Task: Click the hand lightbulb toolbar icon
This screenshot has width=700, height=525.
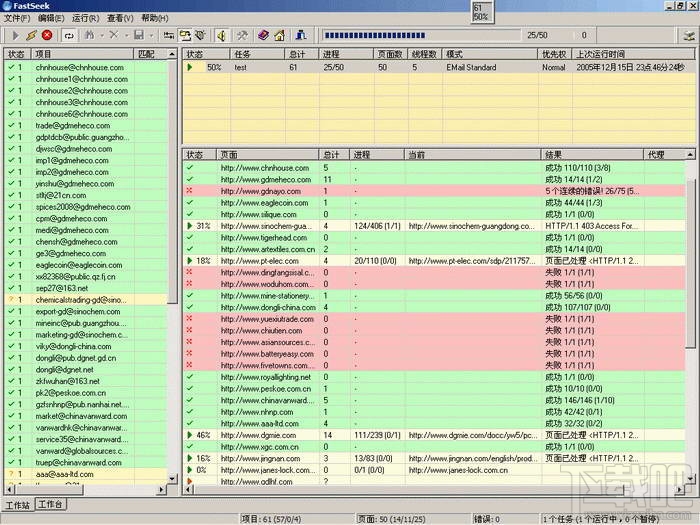Action: coord(200,35)
